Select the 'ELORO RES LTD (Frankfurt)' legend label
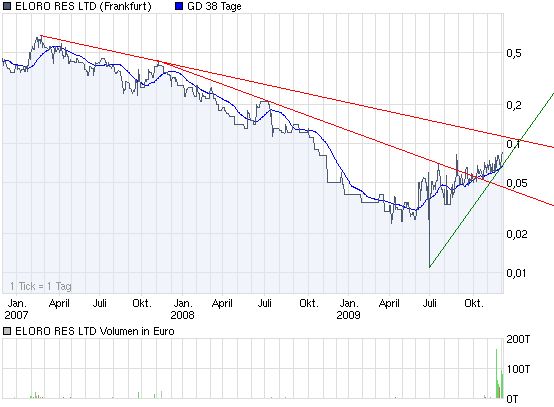This screenshot has height=407, width=554. [x=83, y=6]
